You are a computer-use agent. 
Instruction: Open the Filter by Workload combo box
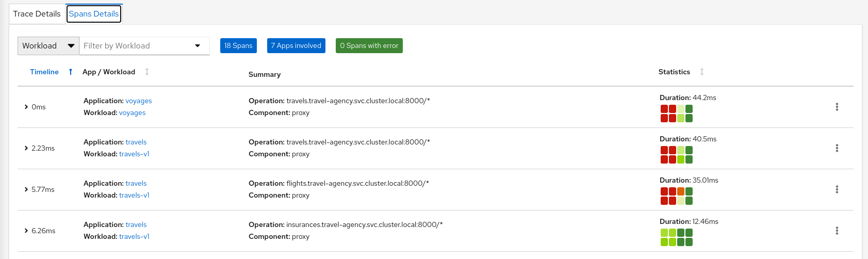pos(144,46)
